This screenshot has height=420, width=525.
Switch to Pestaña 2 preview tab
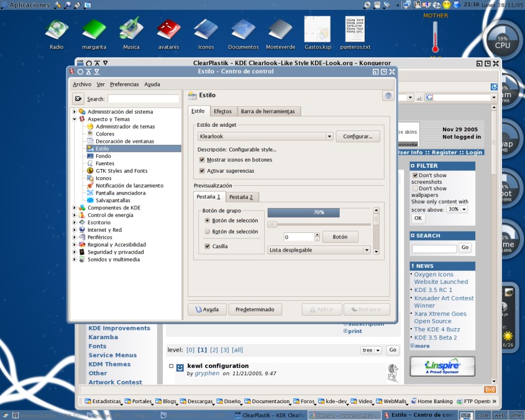[241, 197]
